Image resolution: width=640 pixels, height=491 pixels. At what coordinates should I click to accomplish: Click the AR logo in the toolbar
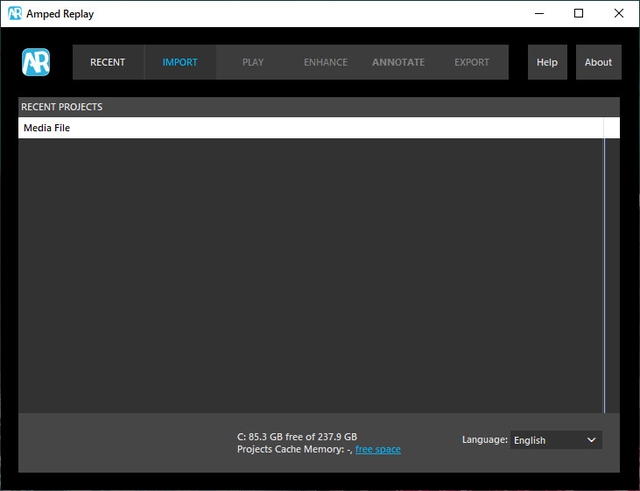click(x=37, y=62)
